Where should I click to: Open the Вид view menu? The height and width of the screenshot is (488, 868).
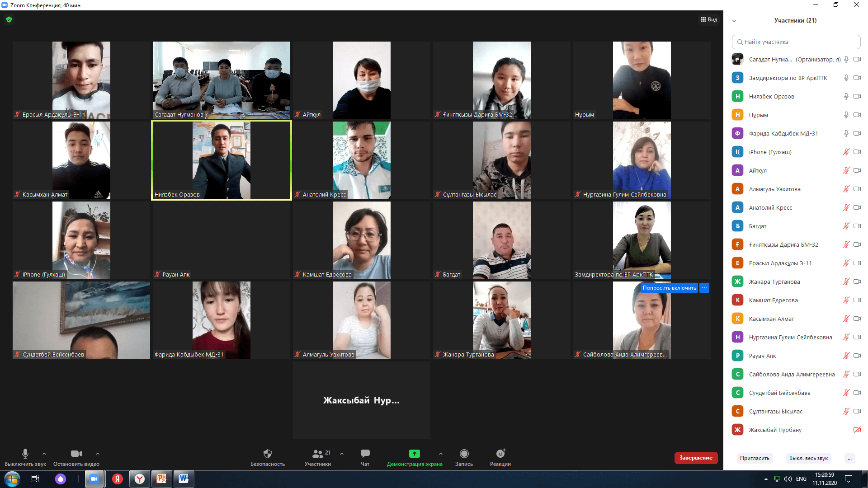[x=709, y=19]
